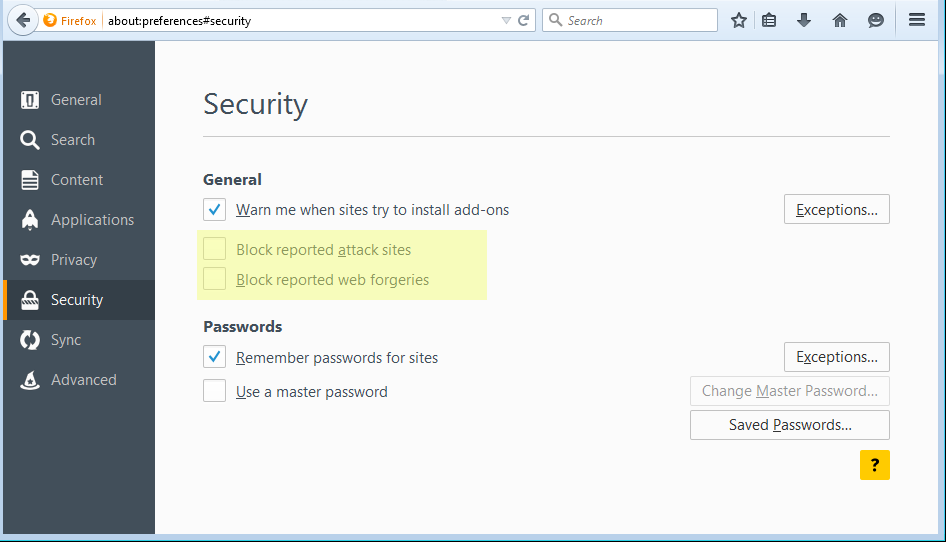Reload the current page
The width and height of the screenshot is (946, 542).
(x=524, y=20)
